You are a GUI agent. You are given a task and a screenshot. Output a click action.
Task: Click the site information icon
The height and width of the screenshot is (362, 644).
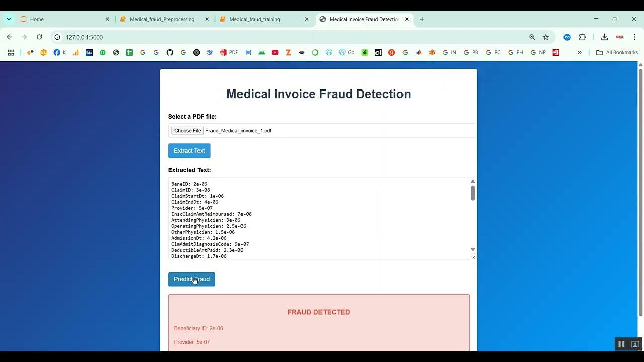[57, 37]
